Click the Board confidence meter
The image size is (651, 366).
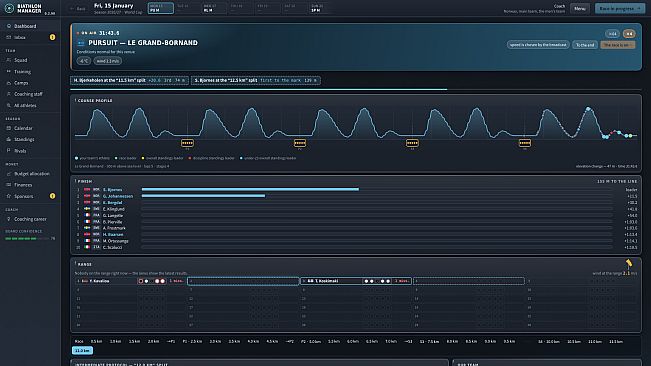[x=27, y=239]
